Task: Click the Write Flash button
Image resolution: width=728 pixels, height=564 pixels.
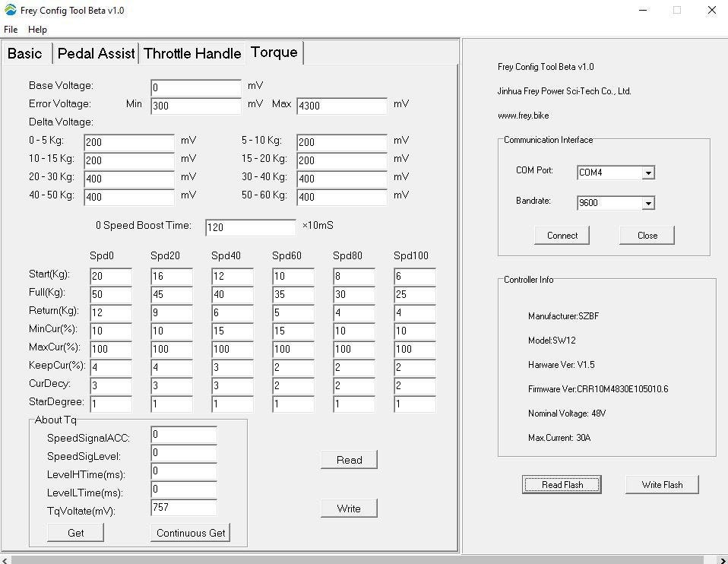Action: 662,484
